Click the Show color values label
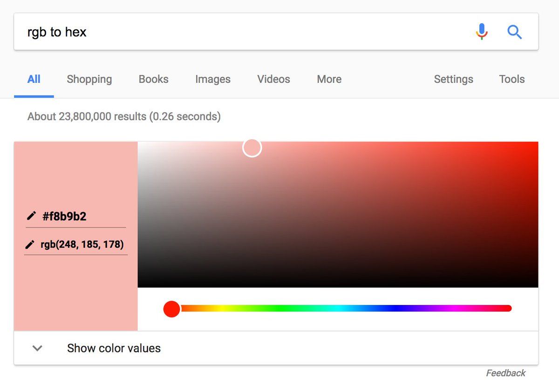Viewport: 559px width, 392px height. pyautogui.click(x=114, y=348)
